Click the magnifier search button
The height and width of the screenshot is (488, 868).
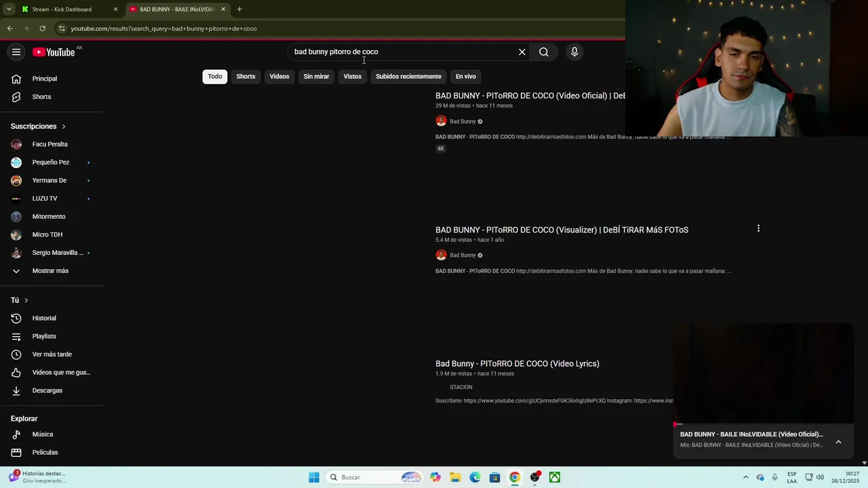coord(544,52)
